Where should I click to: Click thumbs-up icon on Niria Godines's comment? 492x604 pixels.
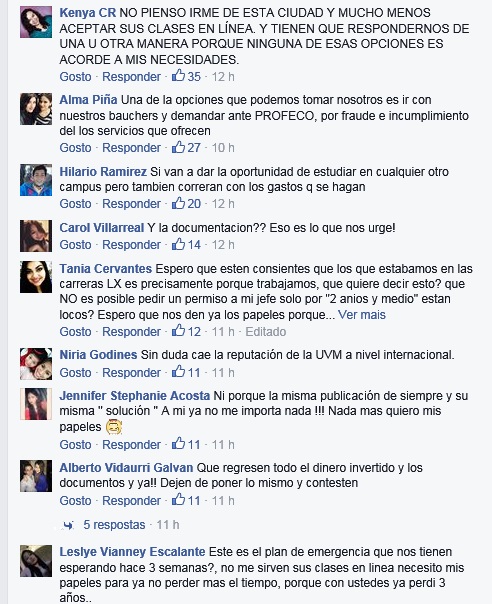178,372
